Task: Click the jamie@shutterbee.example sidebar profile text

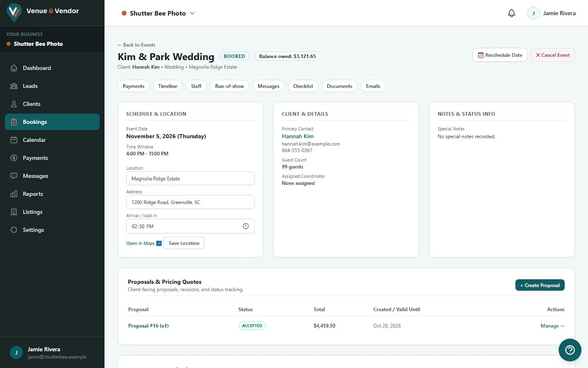Action: click(57, 357)
